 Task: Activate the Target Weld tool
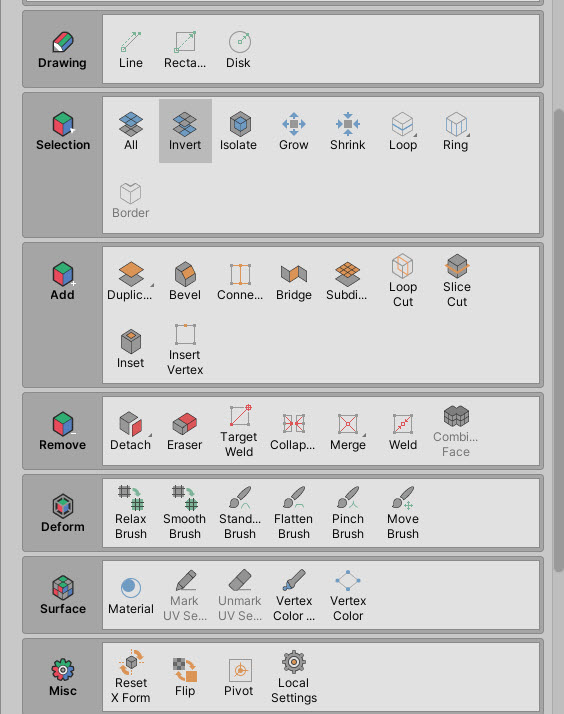click(x=239, y=431)
